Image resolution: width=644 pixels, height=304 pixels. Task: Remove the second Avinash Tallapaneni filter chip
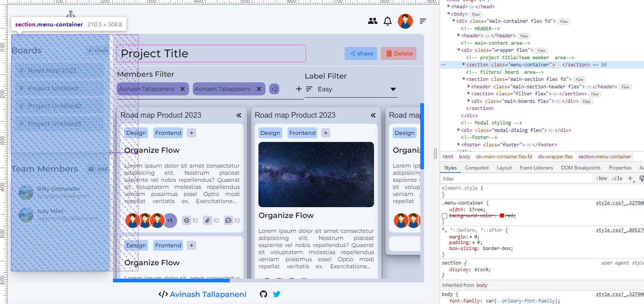click(x=259, y=89)
